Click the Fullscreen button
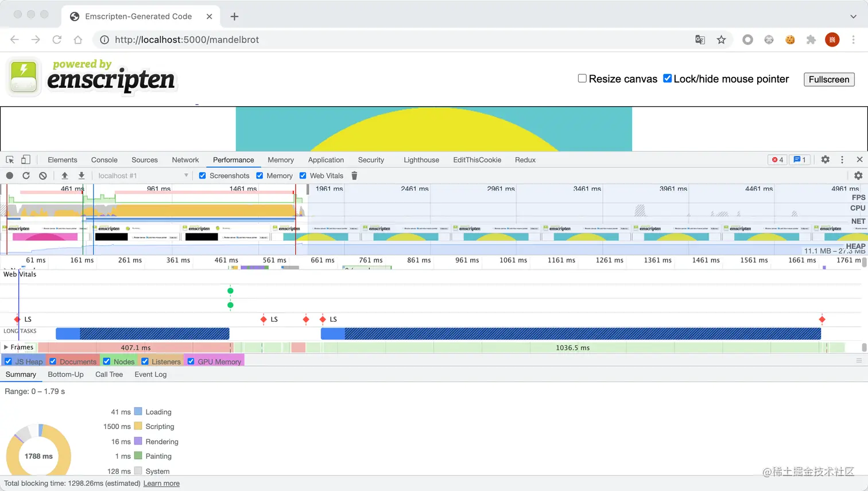The image size is (868, 491). (829, 79)
